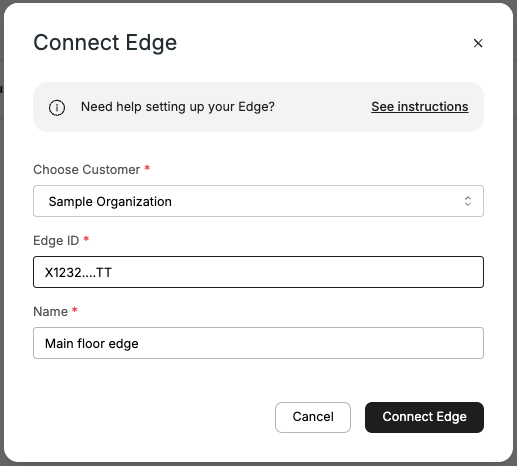Open the Choose Customer dropdown showing Sample Organization
This screenshot has height=466, width=517.
coord(258,201)
